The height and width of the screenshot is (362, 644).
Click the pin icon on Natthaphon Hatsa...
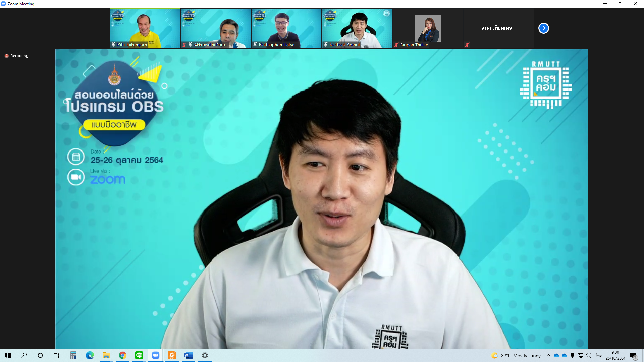(x=255, y=45)
